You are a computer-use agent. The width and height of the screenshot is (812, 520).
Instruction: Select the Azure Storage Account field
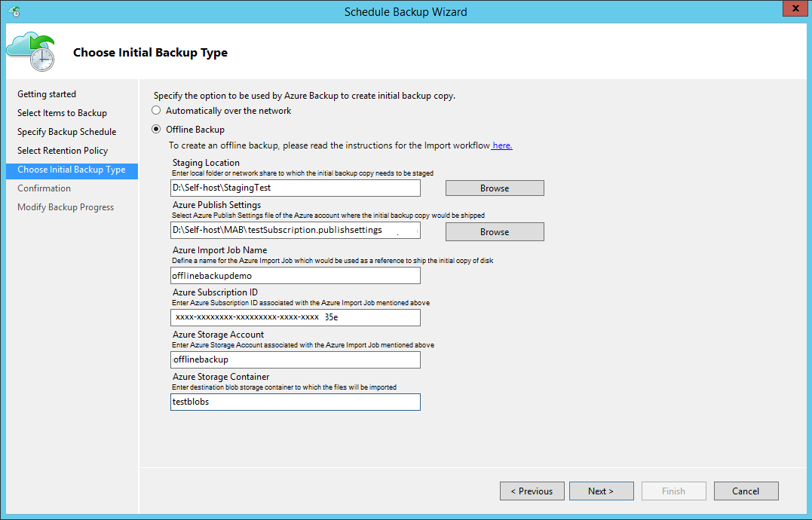294,359
